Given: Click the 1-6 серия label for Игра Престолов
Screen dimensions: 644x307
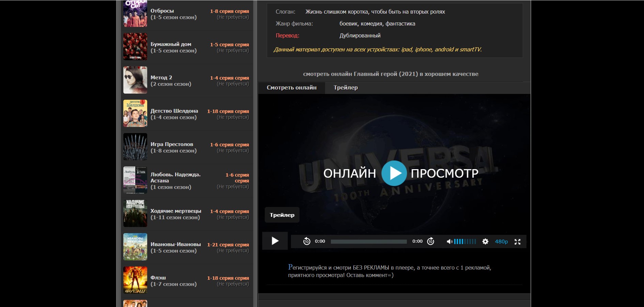Looking at the screenshot, I should point(230,145).
